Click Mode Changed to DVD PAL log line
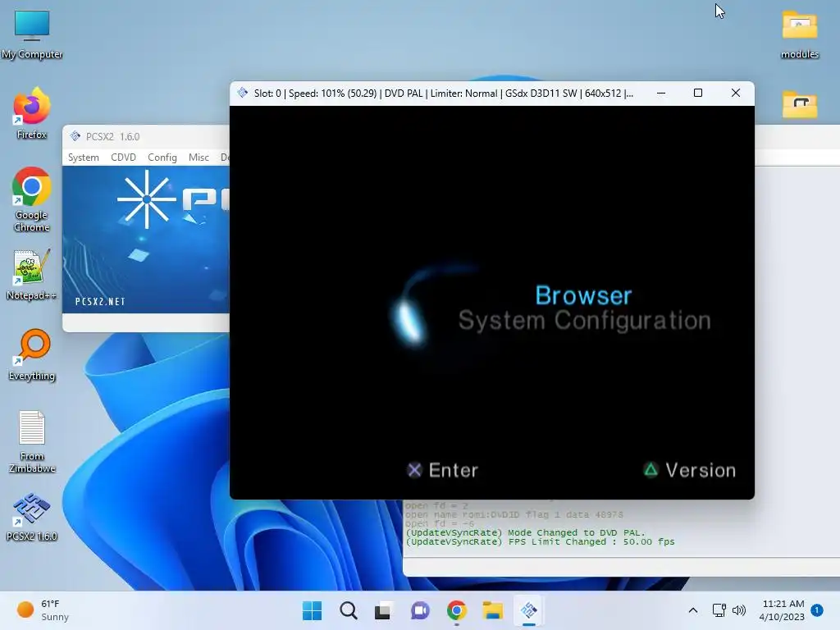 [x=526, y=532]
